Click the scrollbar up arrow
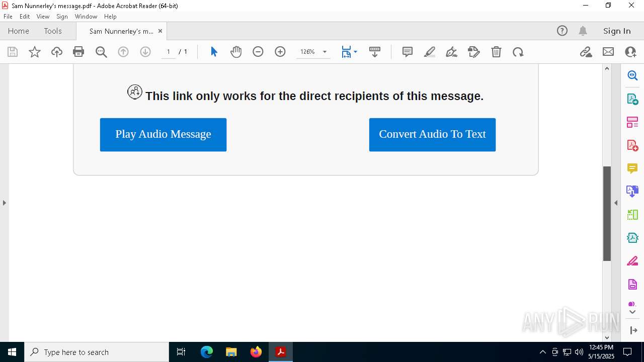 [607, 68]
